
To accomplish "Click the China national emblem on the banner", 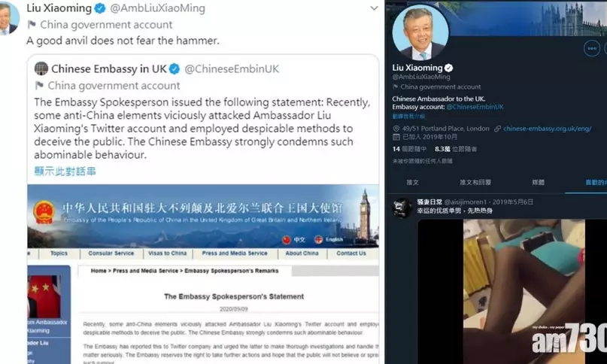I will point(44,212).
